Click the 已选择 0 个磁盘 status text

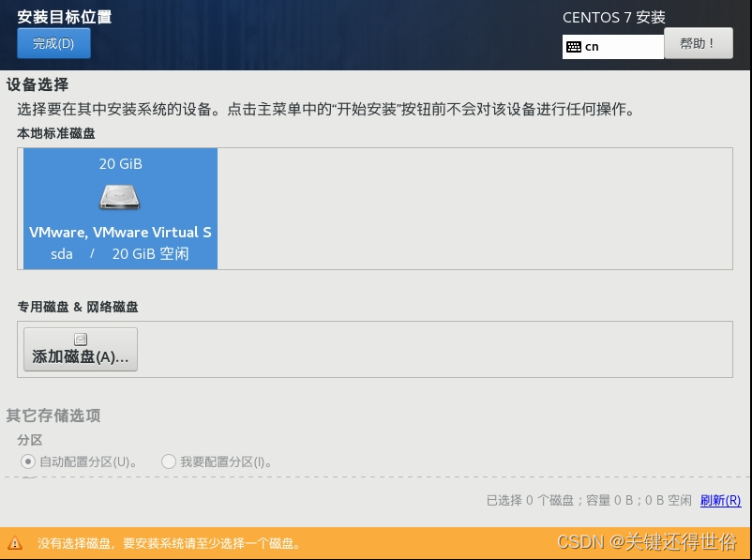(x=589, y=501)
